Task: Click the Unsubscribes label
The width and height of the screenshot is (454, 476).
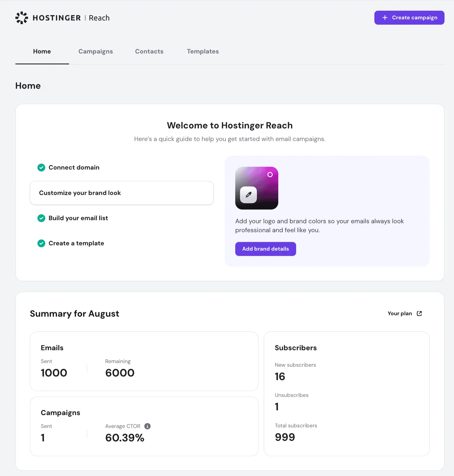Action: [291, 395]
